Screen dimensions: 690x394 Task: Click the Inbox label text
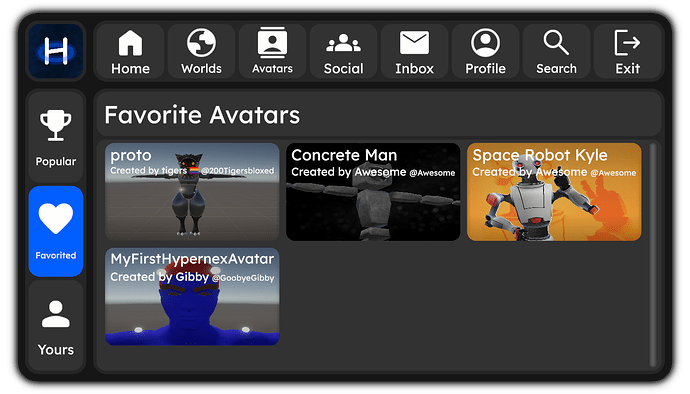(414, 69)
